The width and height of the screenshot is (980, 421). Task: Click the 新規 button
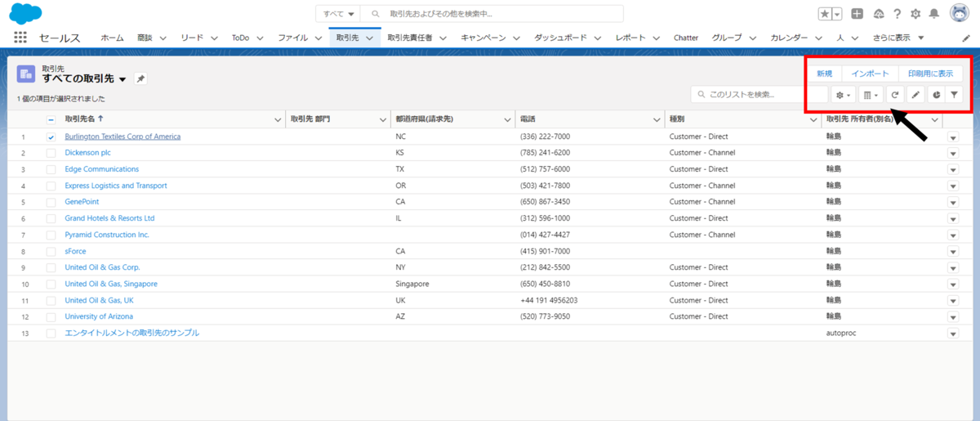[825, 73]
